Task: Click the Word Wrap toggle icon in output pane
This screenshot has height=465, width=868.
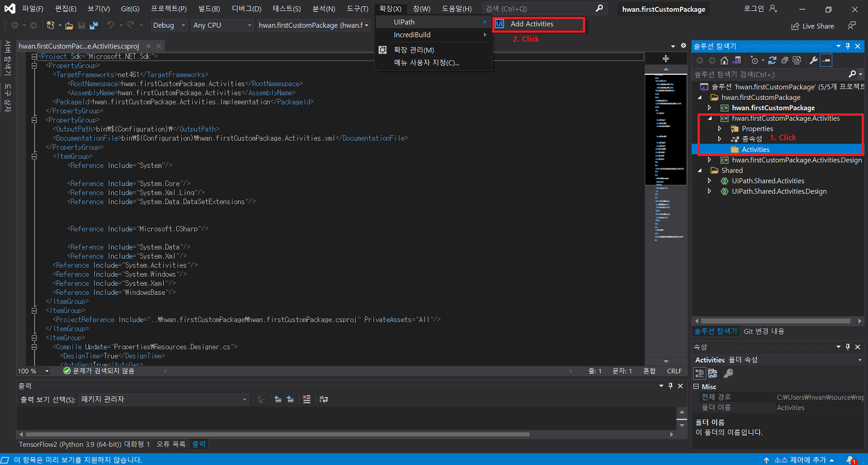Action: pyautogui.click(x=324, y=399)
